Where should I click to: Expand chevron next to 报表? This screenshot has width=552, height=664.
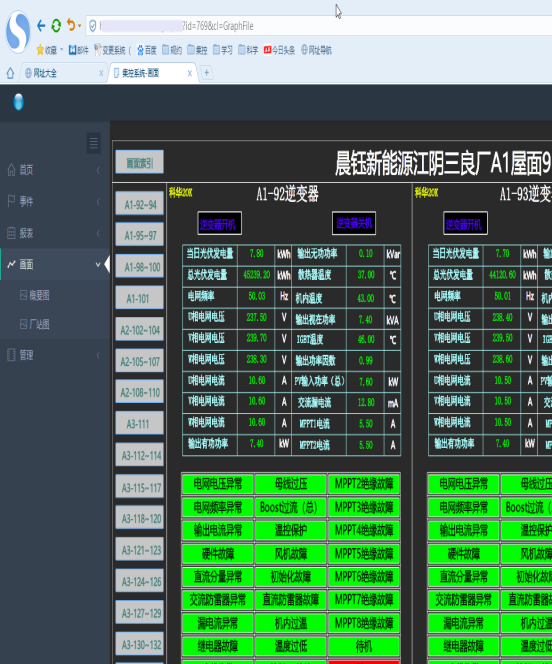coord(98,233)
